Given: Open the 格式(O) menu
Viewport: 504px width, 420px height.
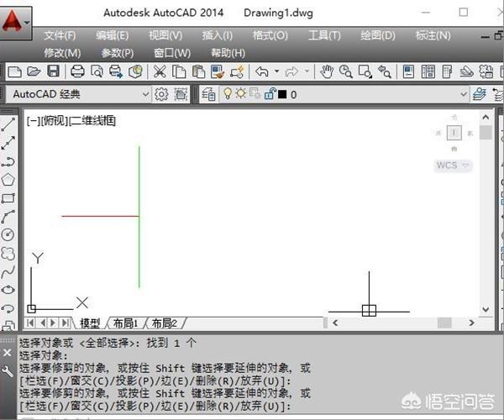Looking at the screenshot, I should (270, 35).
